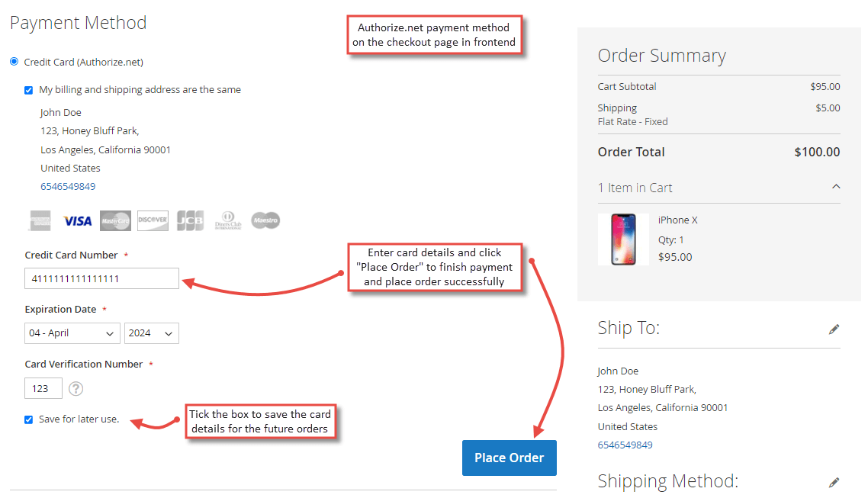The width and height of the screenshot is (868, 498).
Task: Select the American Express card icon
Action: pos(39,220)
